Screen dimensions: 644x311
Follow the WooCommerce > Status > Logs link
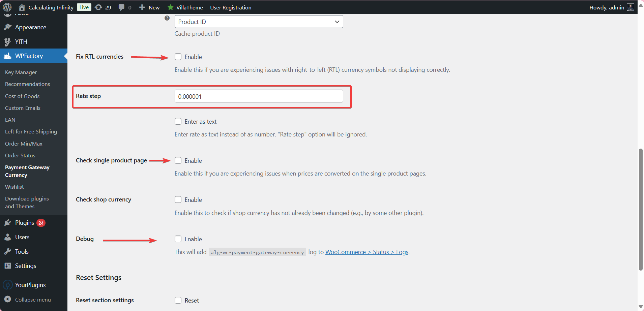367,252
